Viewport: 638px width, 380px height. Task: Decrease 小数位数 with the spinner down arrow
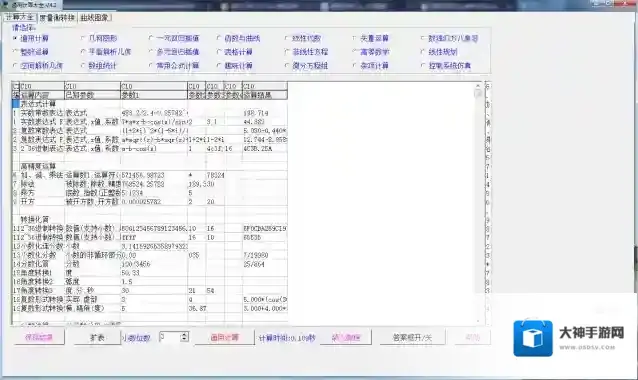184,339
